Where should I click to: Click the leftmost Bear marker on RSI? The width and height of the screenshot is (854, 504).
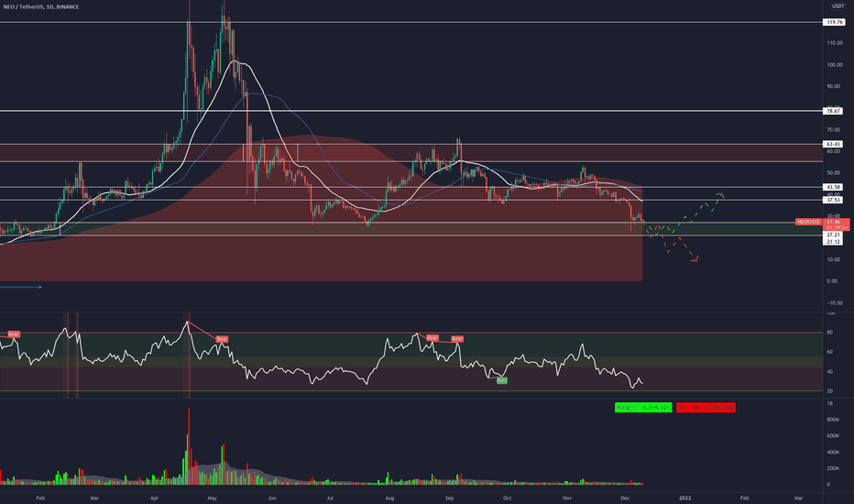pyautogui.click(x=14, y=334)
